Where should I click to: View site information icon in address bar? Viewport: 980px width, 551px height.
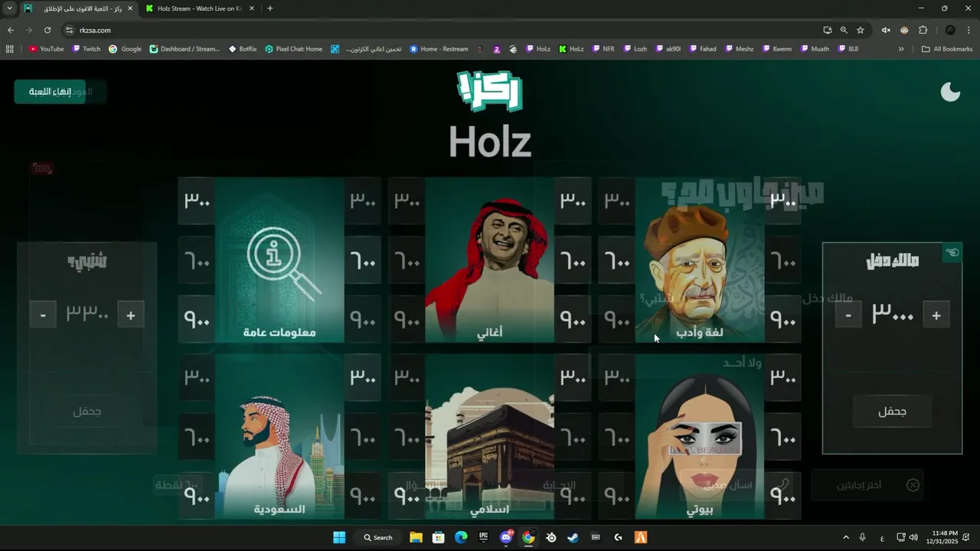pyautogui.click(x=69, y=30)
